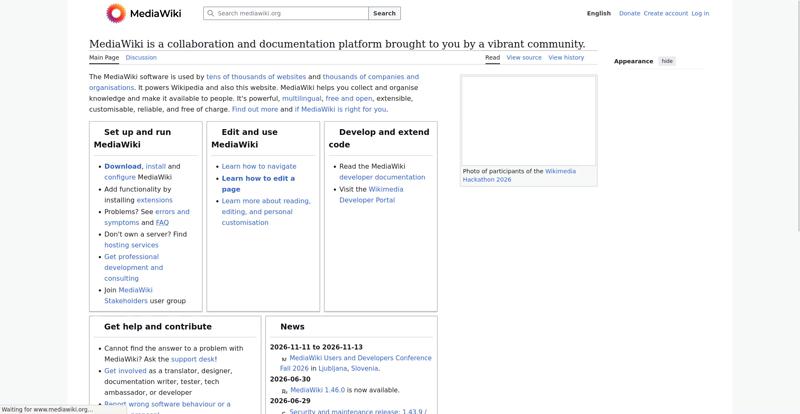Open Get professional development and consulting link
This screenshot has width=800, height=414.
pos(133,267)
